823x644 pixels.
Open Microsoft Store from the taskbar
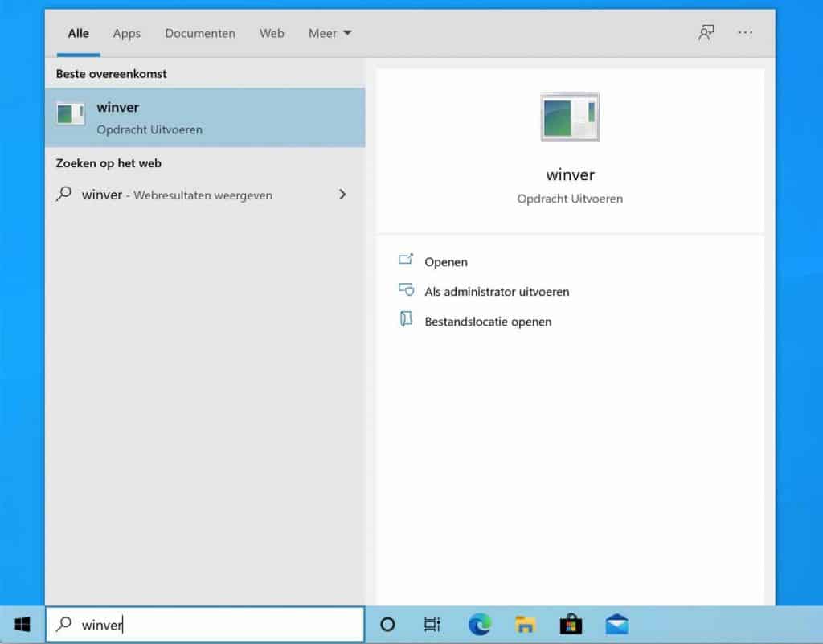571,625
